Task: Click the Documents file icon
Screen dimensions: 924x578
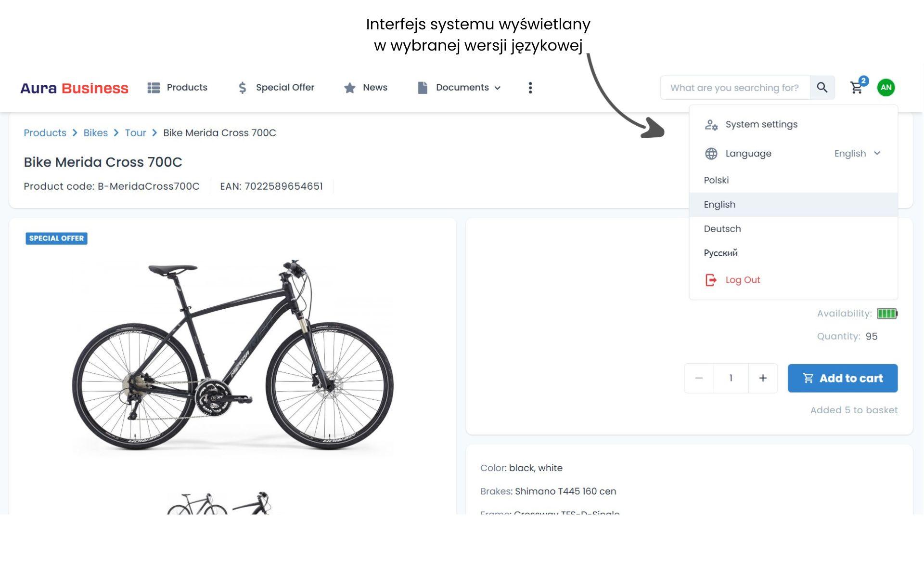Action: 423,87
